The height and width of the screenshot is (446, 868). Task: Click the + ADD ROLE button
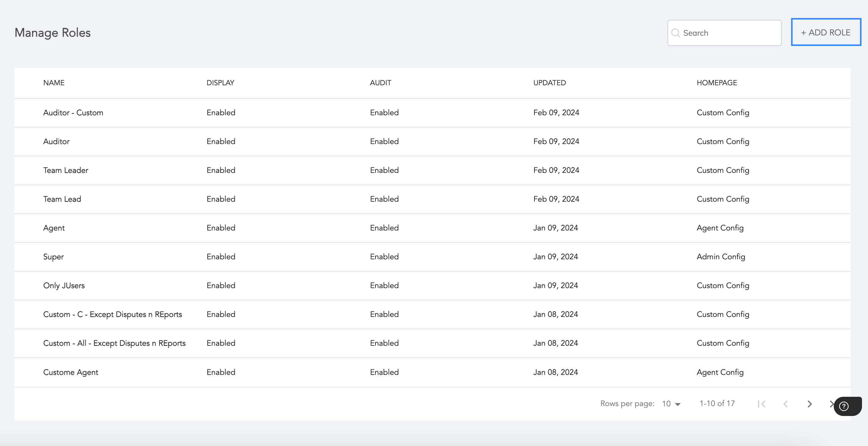(826, 32)
